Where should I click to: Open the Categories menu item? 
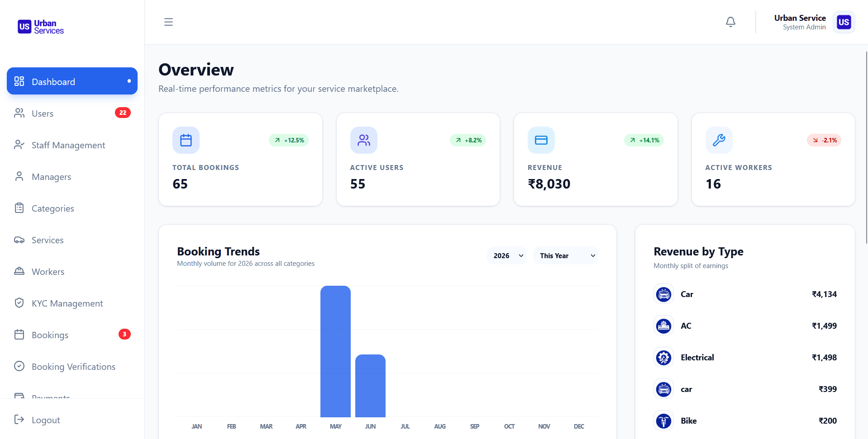pyautogui.click(x=72, y=208)
